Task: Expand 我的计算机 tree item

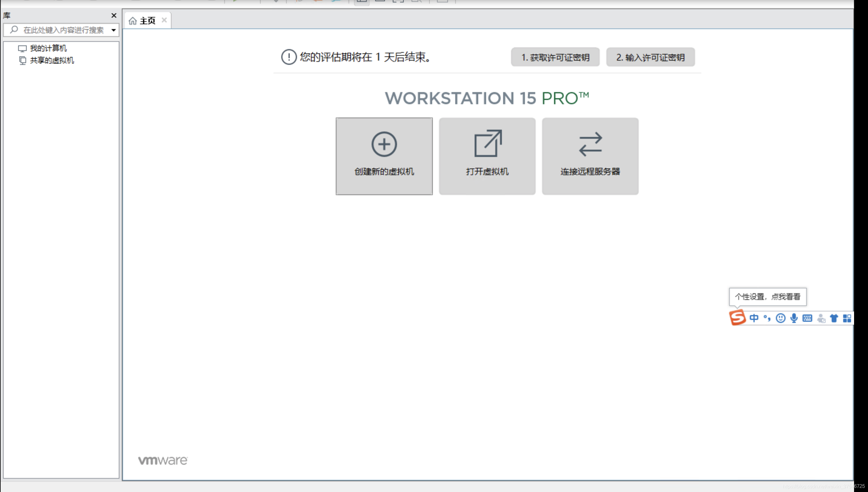Action: [13, 48]
